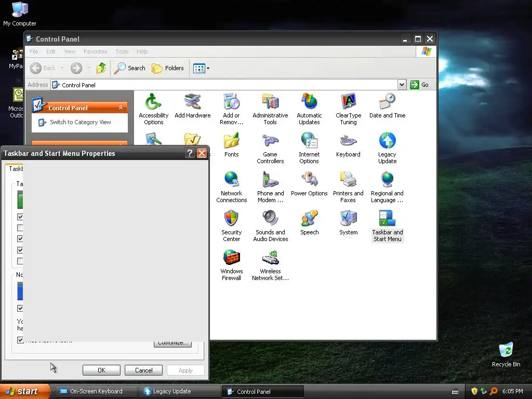
Task: Open Add or Remove Programs icon
Action: coord(231,109)
